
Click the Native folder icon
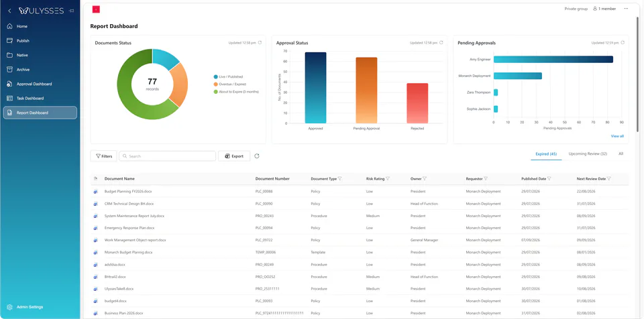pyautogui.click(x=9, y=55)
